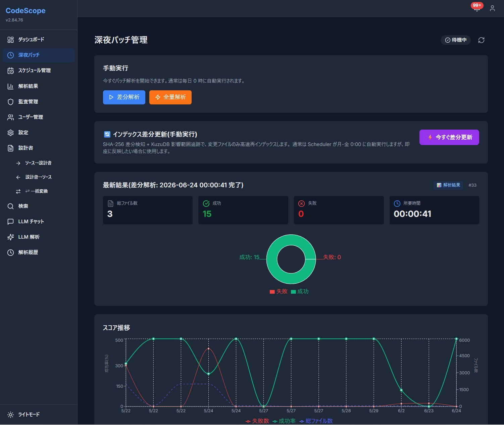
Task: Click the check circle icon in 成功 card
Action: coord(206,203)
